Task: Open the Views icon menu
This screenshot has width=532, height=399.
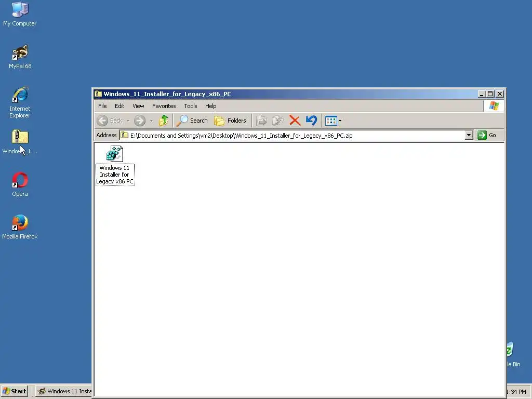Action: point(333,121)
